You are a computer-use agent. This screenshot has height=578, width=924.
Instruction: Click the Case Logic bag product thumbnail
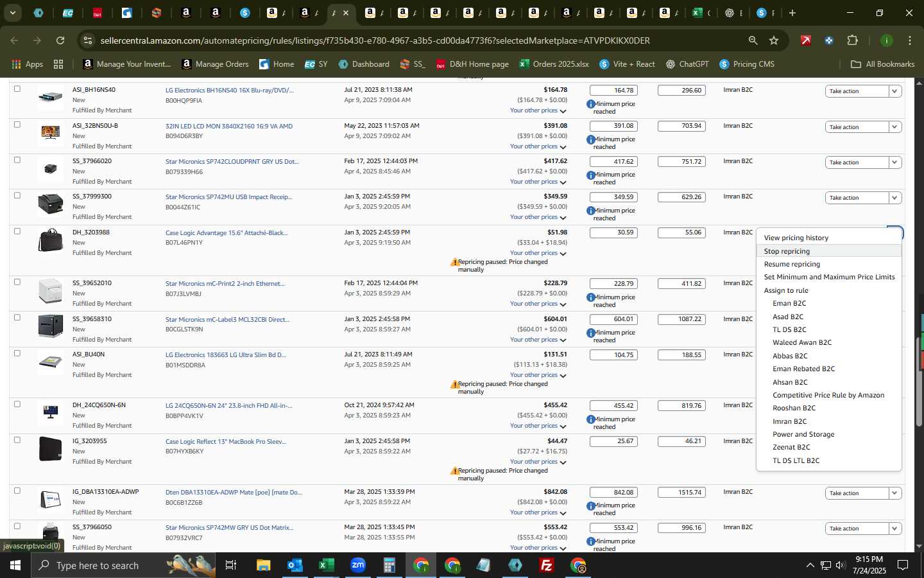click(x=51, y=240)
